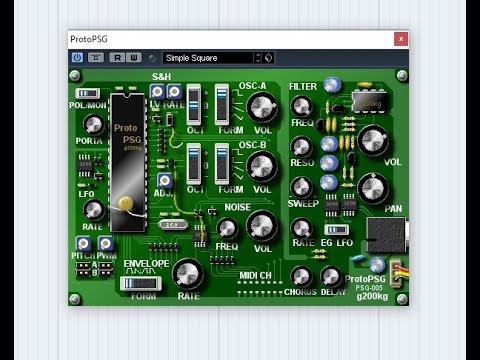This screenshot has height=360, width=480.
Task: Toggle the PWM jumper on row A
Action: [106, 265]
